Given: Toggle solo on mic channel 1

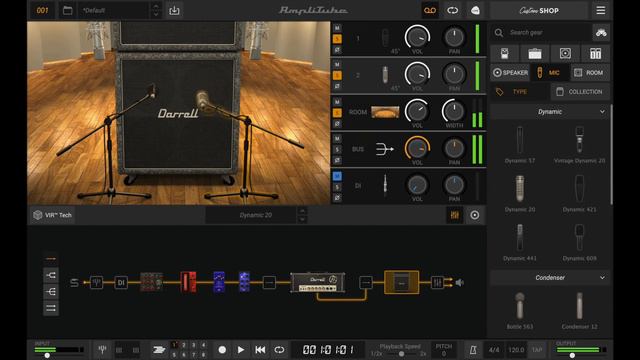Looking at the screenshot, I should pos(337,39).
